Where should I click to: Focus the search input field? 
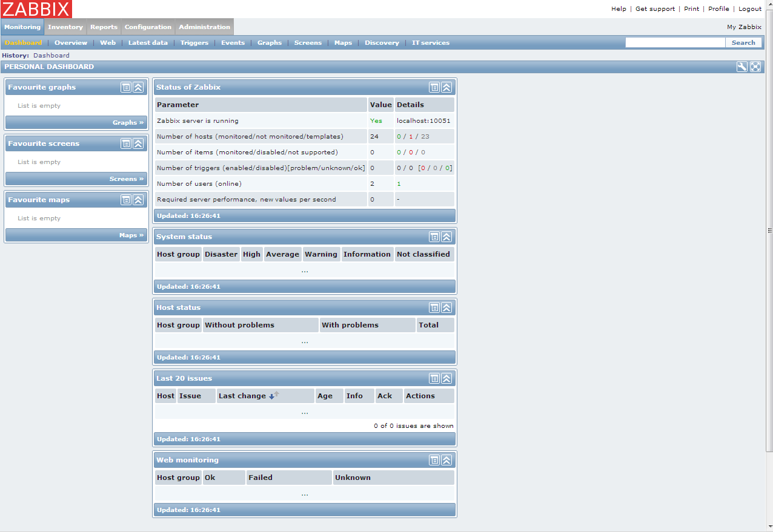[x=675, y=42]
